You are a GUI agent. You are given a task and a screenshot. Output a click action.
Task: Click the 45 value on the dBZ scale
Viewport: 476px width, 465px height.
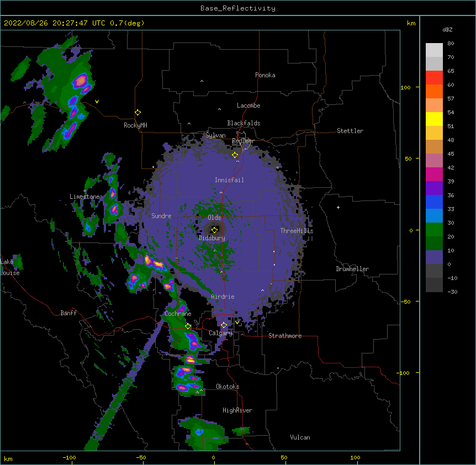pos(451,154)
